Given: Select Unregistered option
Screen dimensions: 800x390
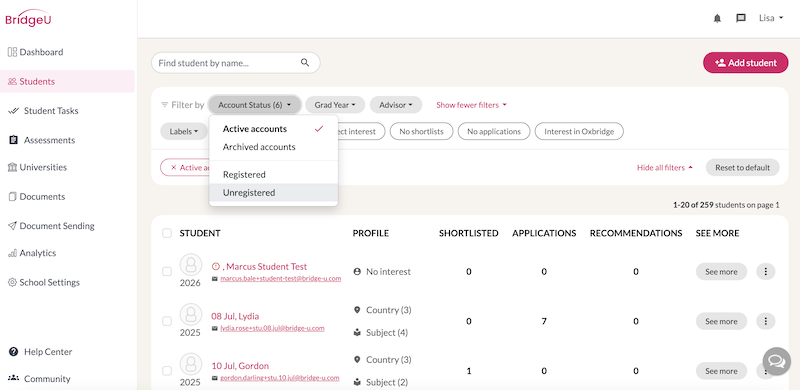Looking at the screenshot, I should (x=273, y=193).
